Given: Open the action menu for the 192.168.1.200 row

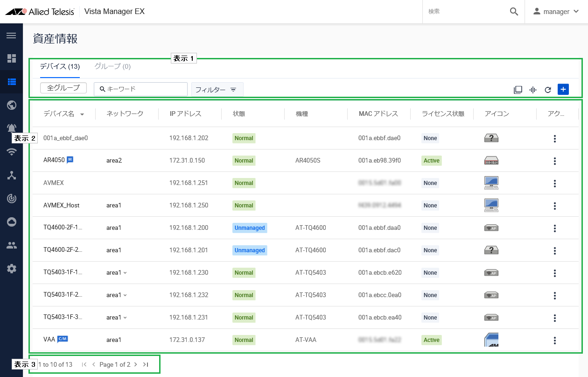Looking at the screenshot, I should pyautogui.click(x=555, y=228).
